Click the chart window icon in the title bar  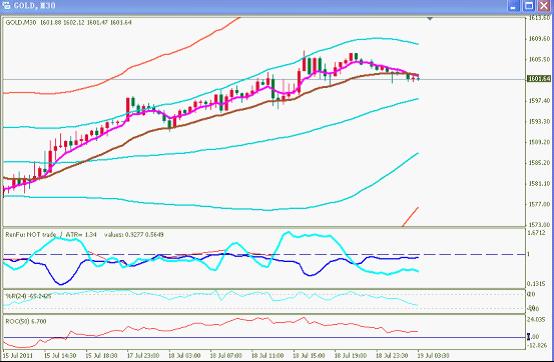6,6
